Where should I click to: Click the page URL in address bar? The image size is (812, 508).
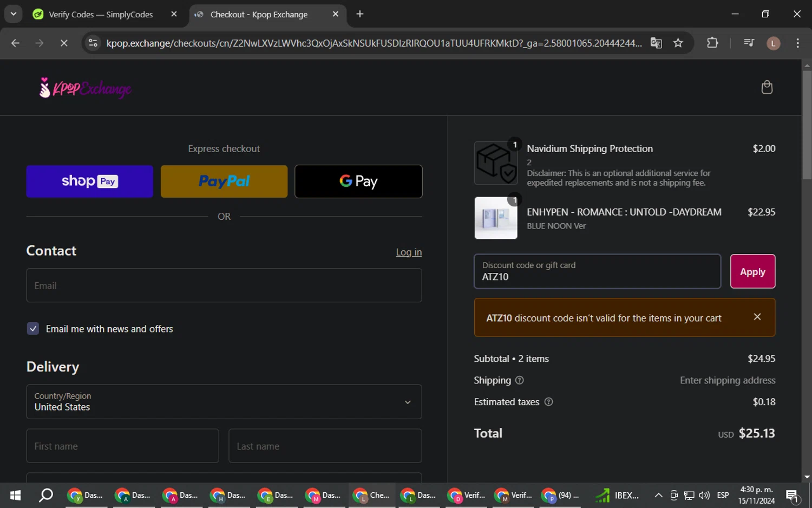(x=374, y=43)
